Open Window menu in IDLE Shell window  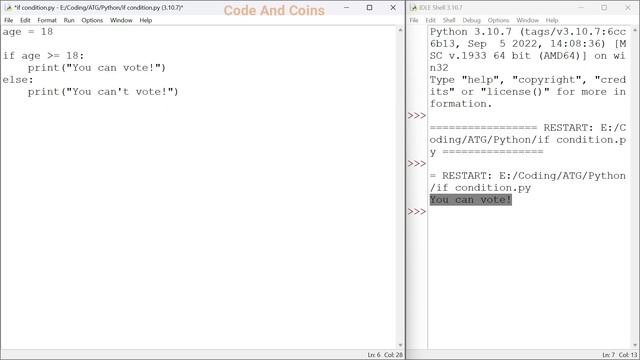[527, 20]
